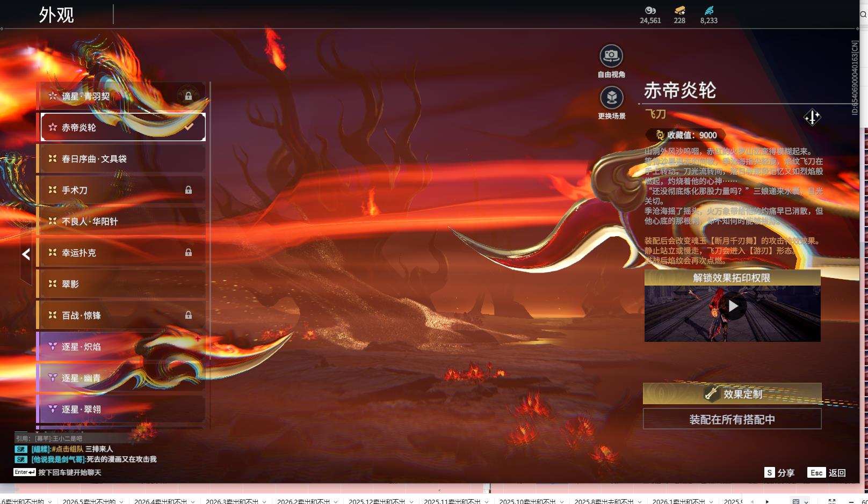Screen dimensions: 868x504
Task: Click the 收藏值: 9000 text
Action: pos(692,135)
